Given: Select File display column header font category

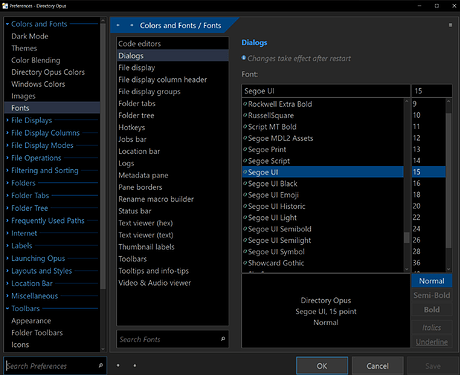Looking at the screenshot, I should 172,79.
